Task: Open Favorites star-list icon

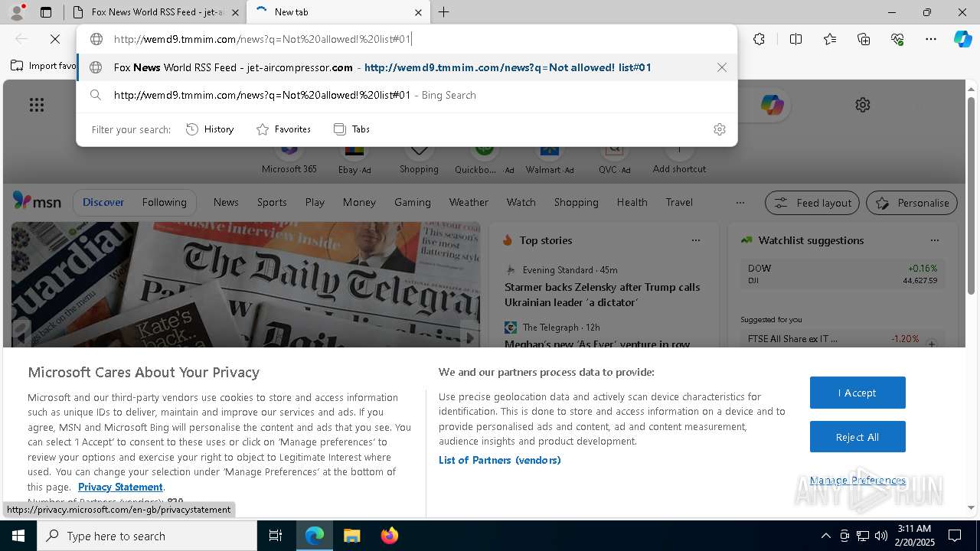Action: (x=830, y=39)
